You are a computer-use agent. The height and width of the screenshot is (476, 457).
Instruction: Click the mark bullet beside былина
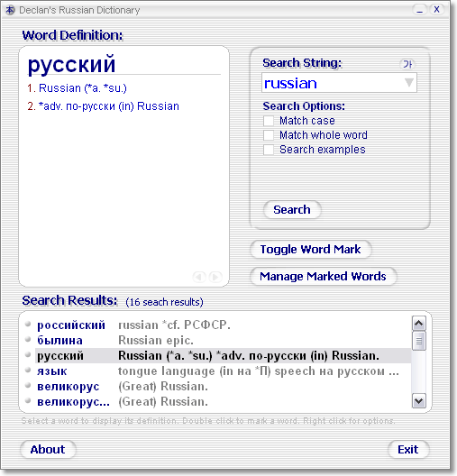coord(28,339)
